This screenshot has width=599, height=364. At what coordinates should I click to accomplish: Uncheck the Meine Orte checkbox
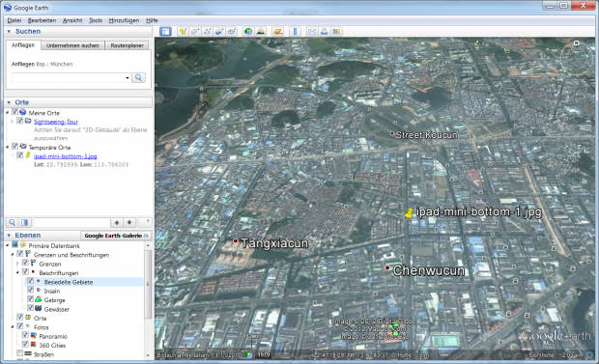coord(14,112)
